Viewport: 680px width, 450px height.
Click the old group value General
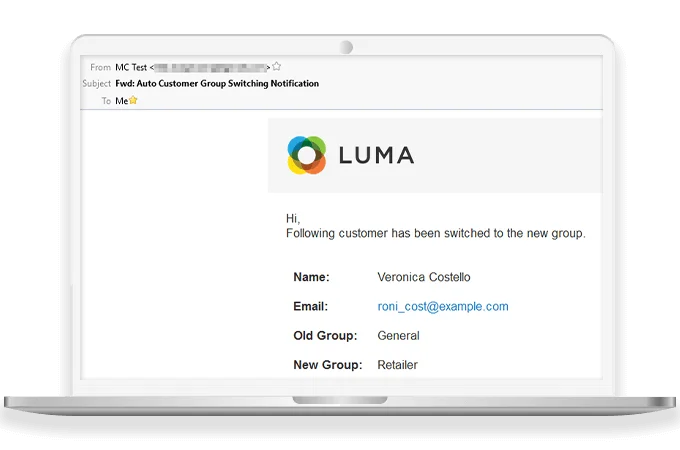click(398, 336)
